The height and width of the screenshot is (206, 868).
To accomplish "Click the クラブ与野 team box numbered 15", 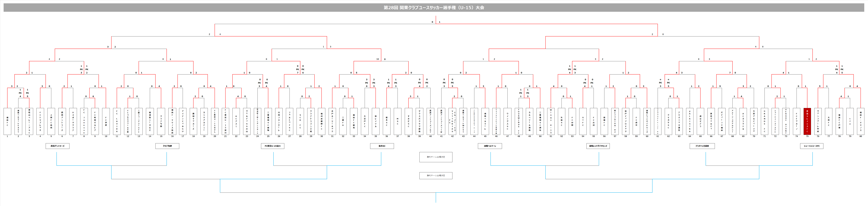I will pos(161,121).
